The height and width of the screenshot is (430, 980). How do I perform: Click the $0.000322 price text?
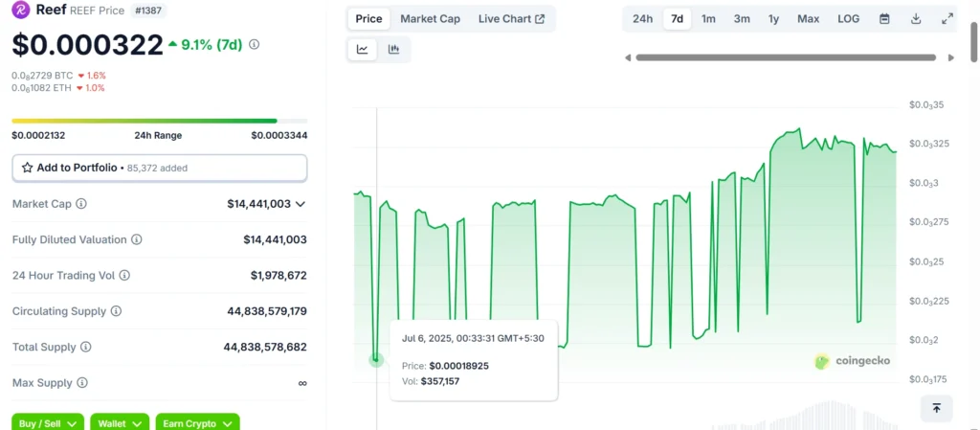pos(87,44)
